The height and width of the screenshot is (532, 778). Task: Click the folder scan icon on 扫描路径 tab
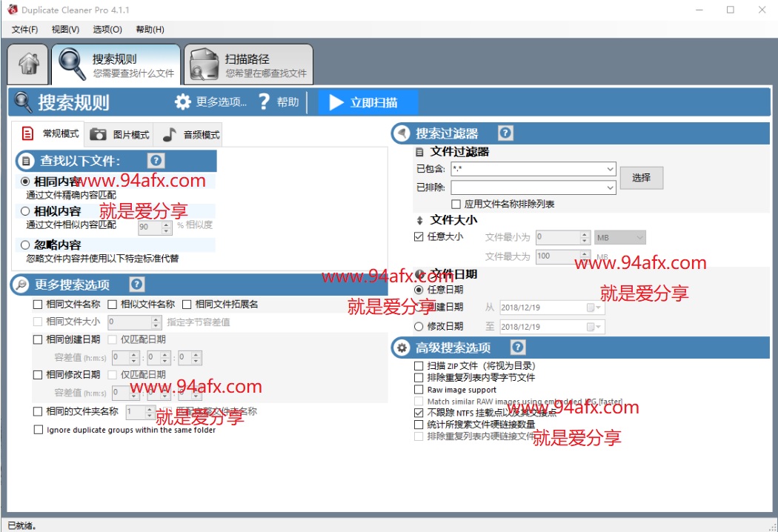pos(204,64)
